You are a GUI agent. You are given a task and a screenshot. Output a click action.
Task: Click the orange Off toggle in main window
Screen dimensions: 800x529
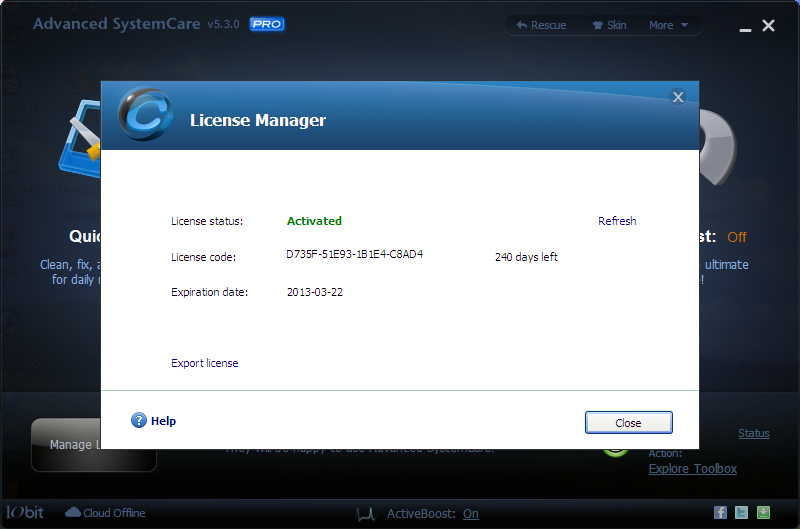click(737, 237)
